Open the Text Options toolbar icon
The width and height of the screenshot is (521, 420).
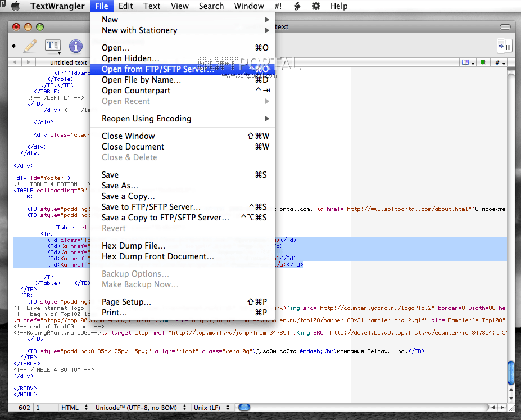53,46
